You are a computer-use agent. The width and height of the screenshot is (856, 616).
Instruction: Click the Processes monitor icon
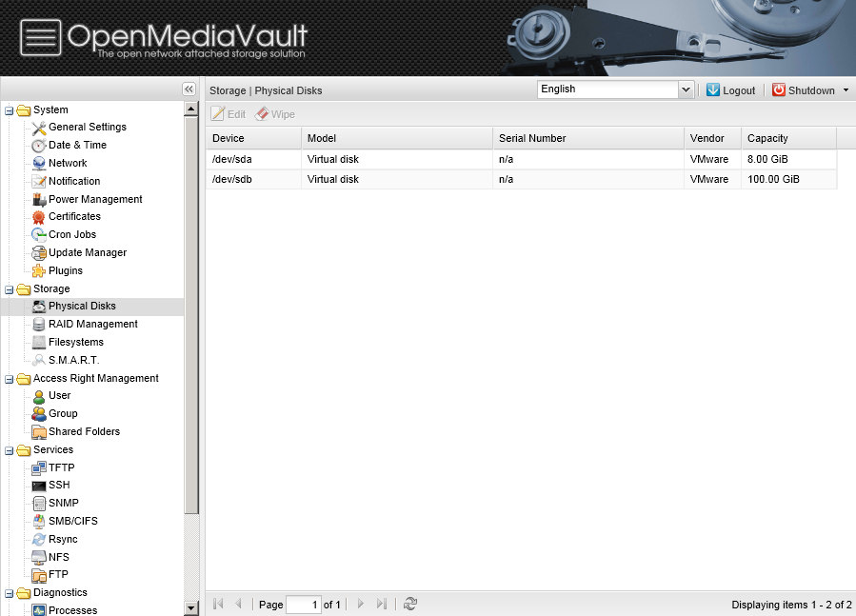[x=39, y=610]
